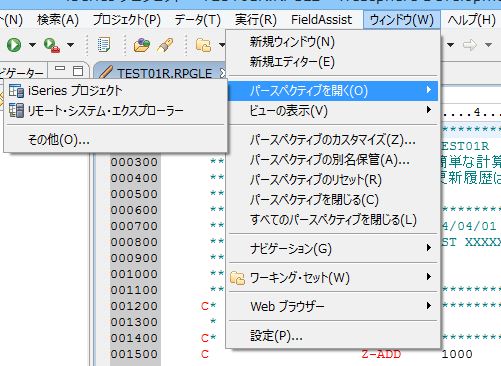Choose 新規ウィンドウ(N) menu item
501x366 pixels.
pos(333,42)
